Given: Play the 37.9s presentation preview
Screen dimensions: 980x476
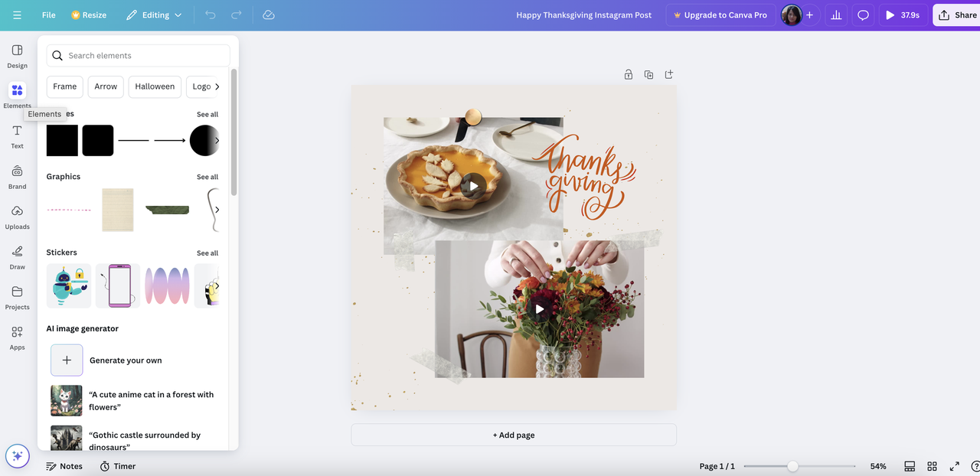Looking at the screenshot, I should 903,15.
